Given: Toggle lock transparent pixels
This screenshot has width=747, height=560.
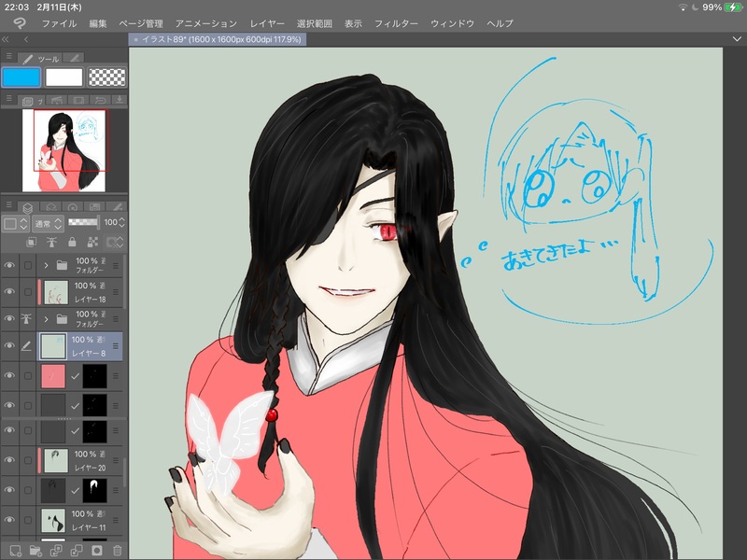Looking at the screenshot, I should (x=92, y=243).
